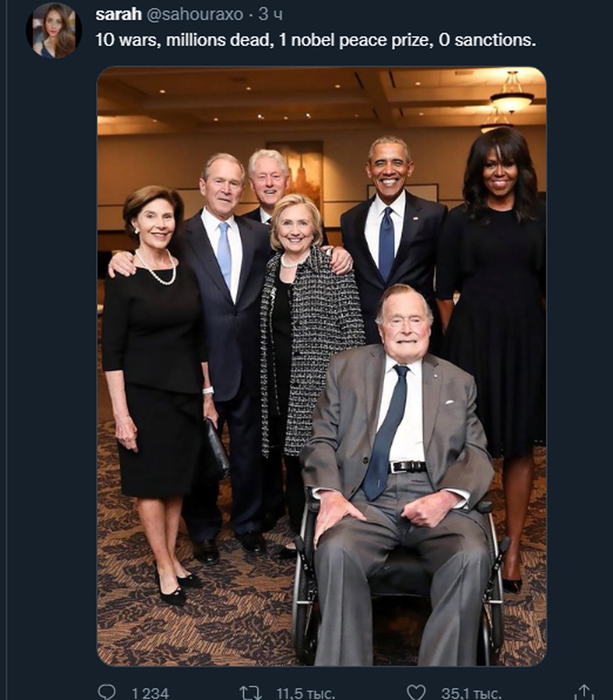
Task: Click the pearl necklace in the photo
Action: 156,269
